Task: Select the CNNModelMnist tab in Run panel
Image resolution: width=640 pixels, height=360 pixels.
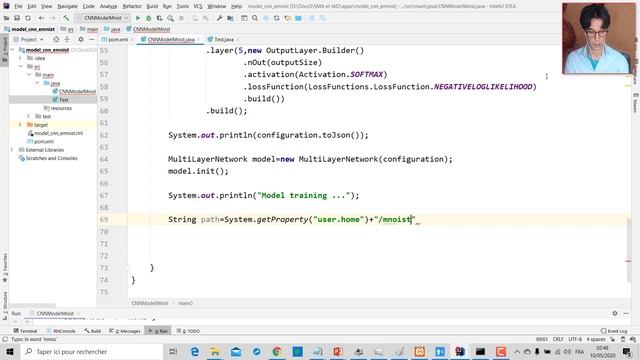Action: [55, 313]
